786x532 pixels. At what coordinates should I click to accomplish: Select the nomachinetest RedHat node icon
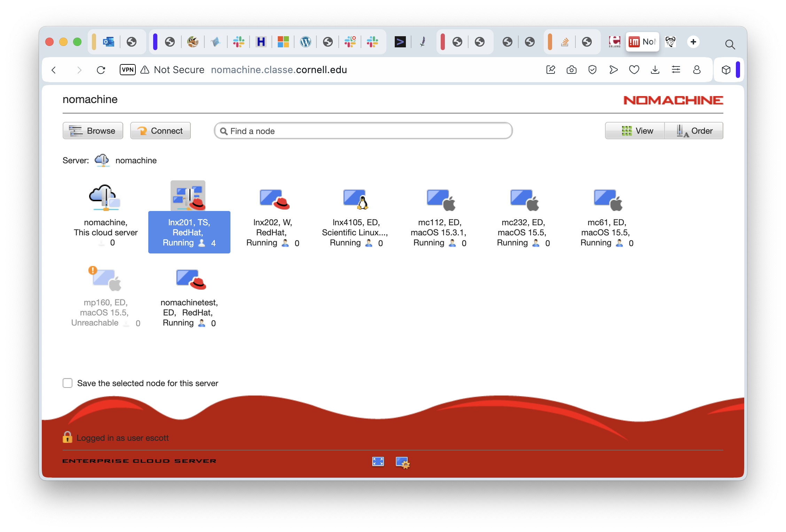coord(191,280)
